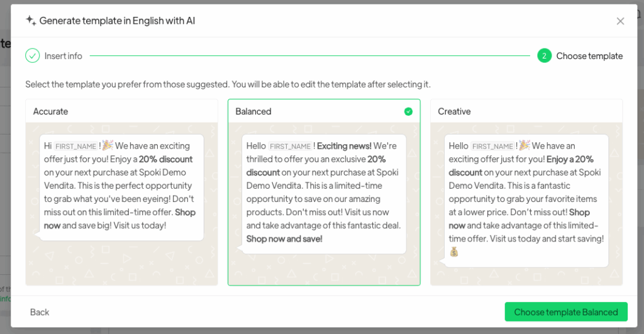
Task: Click the step 2 number circle
Action: [544, 56]
